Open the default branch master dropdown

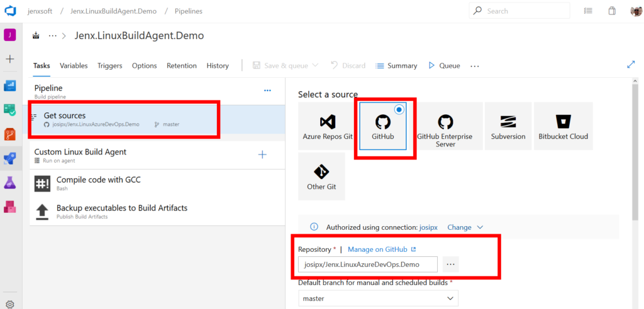(378, 298)
